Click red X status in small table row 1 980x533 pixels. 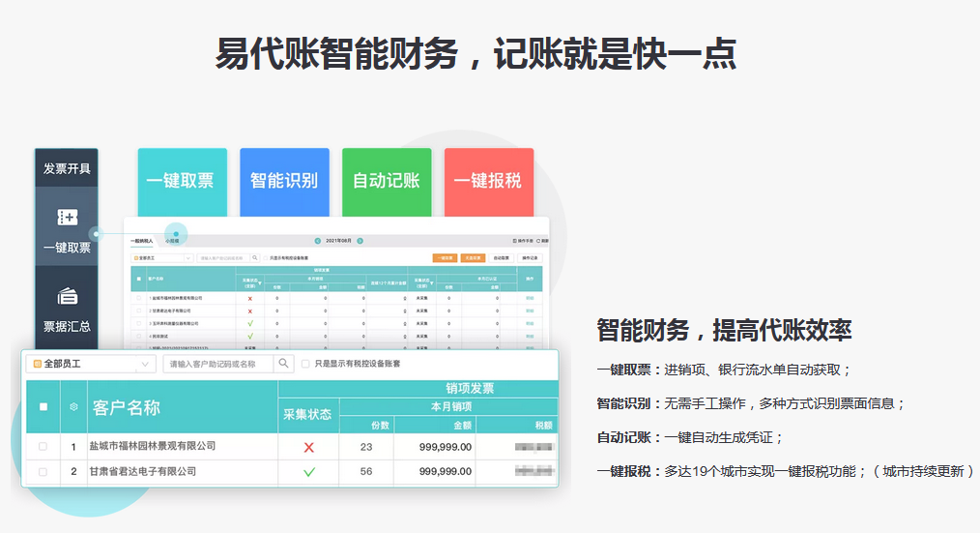click(x=250, y=298)
